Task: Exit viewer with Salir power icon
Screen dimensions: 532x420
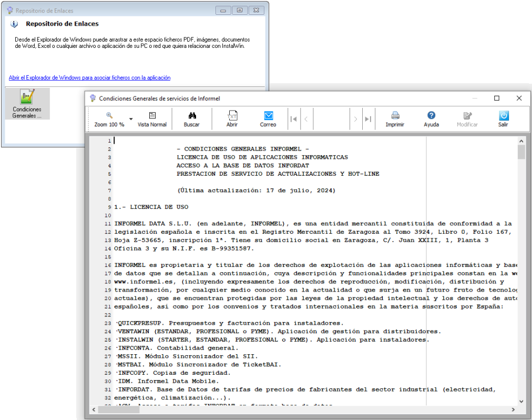Action: (504, 116)
